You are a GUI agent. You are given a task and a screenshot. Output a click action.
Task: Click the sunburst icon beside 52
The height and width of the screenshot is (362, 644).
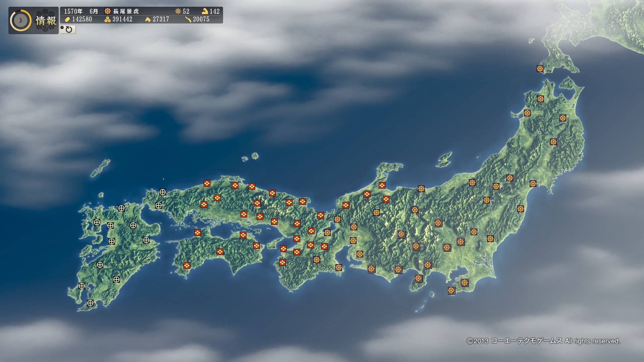click(x=178, y=11)
